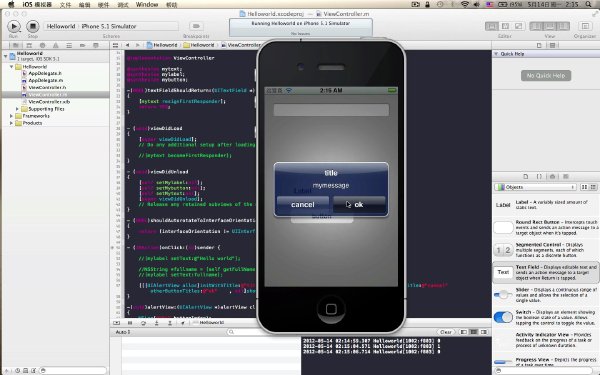Click the Stop button in Xcode toolbar
Image resolution: width=600 pixels, height=375 pixels.
[x=33, y=26]
